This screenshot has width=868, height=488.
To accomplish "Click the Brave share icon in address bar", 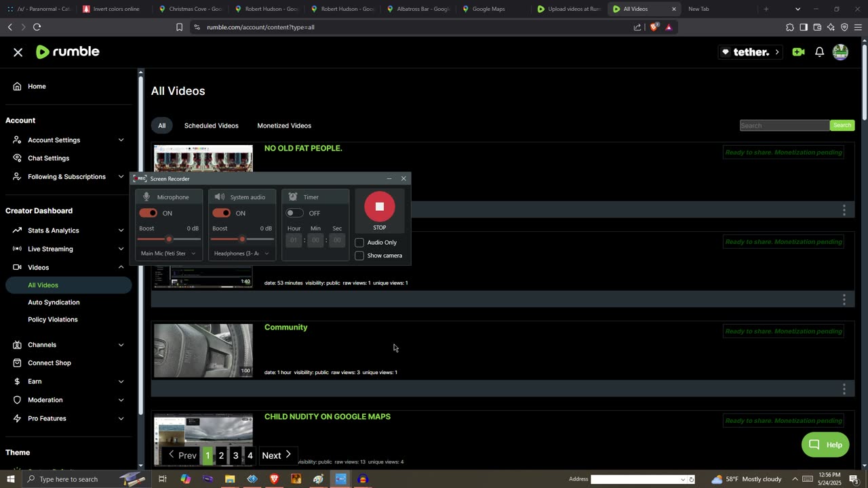I will pos(637,27).
